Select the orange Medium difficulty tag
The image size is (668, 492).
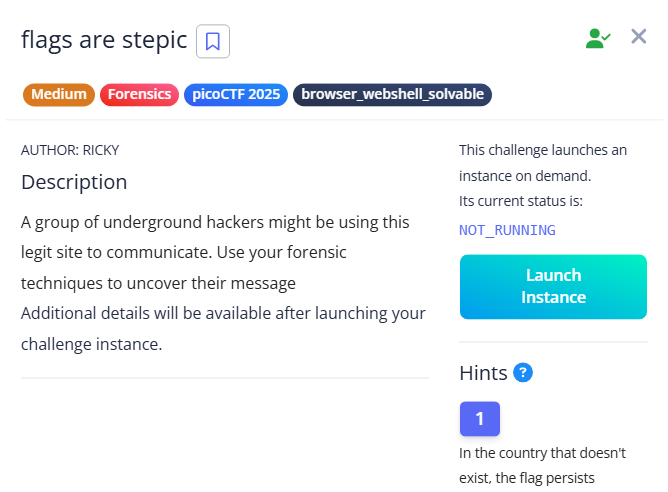click(59, 95)
